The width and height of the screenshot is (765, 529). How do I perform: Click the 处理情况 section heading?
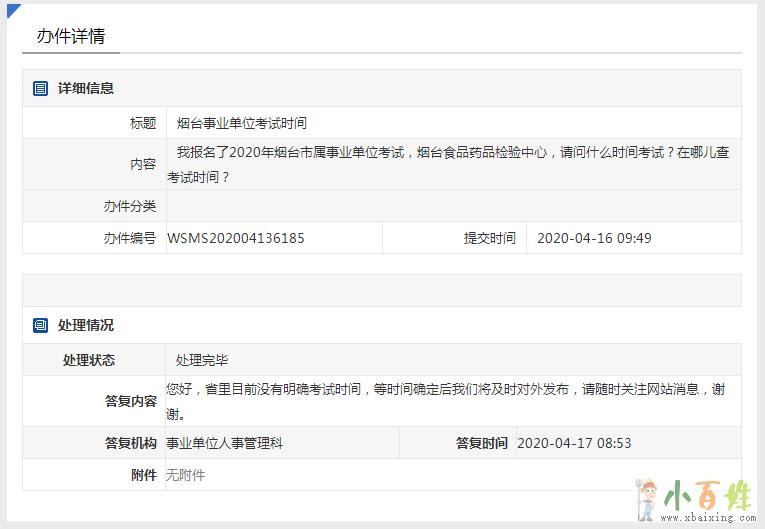coord(86,326)
